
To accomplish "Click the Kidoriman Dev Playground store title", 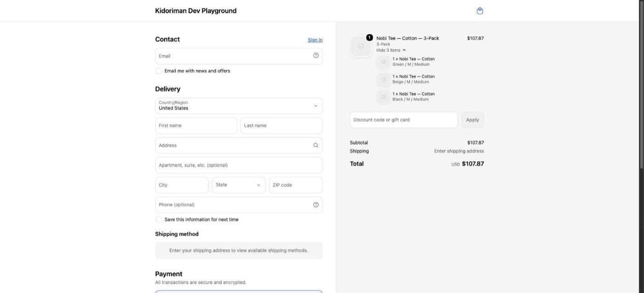I will coord(195,11).
